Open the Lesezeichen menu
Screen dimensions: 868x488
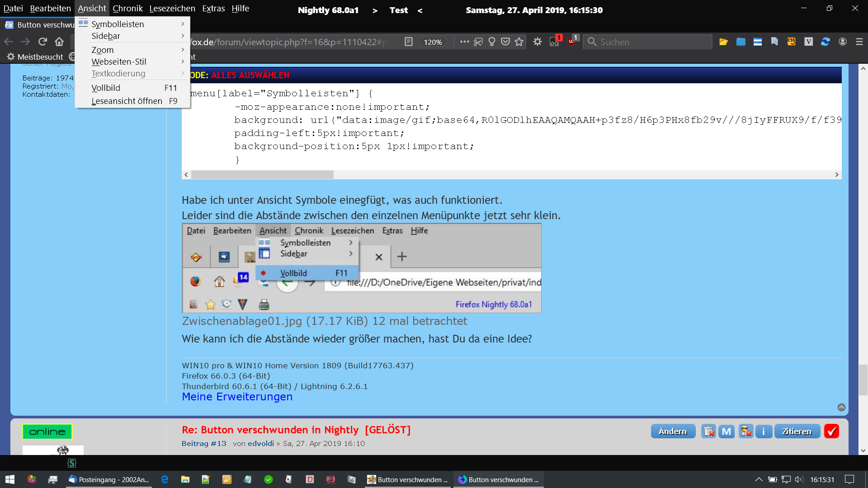pos(172,8)
